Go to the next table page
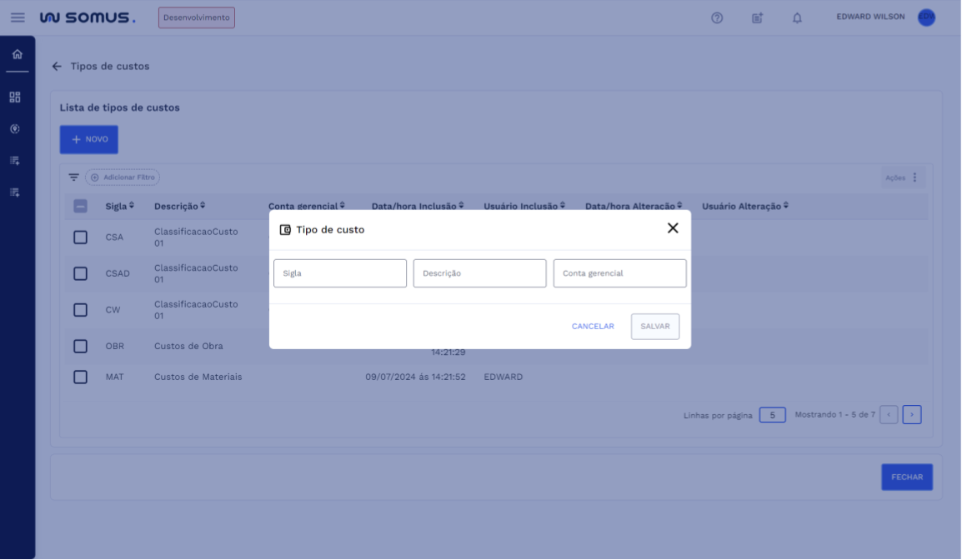 pyautogui.click(x=912, y=415)
